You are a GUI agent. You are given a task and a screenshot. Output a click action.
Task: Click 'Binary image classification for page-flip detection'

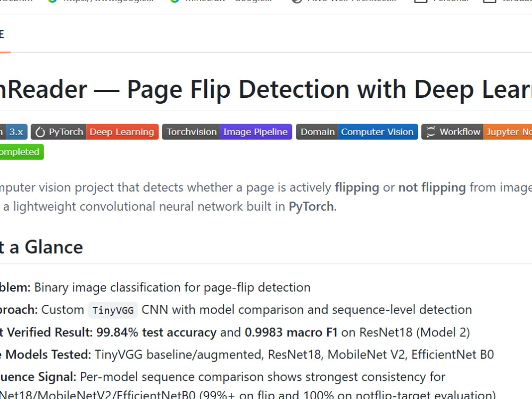[x=172, y=288]
